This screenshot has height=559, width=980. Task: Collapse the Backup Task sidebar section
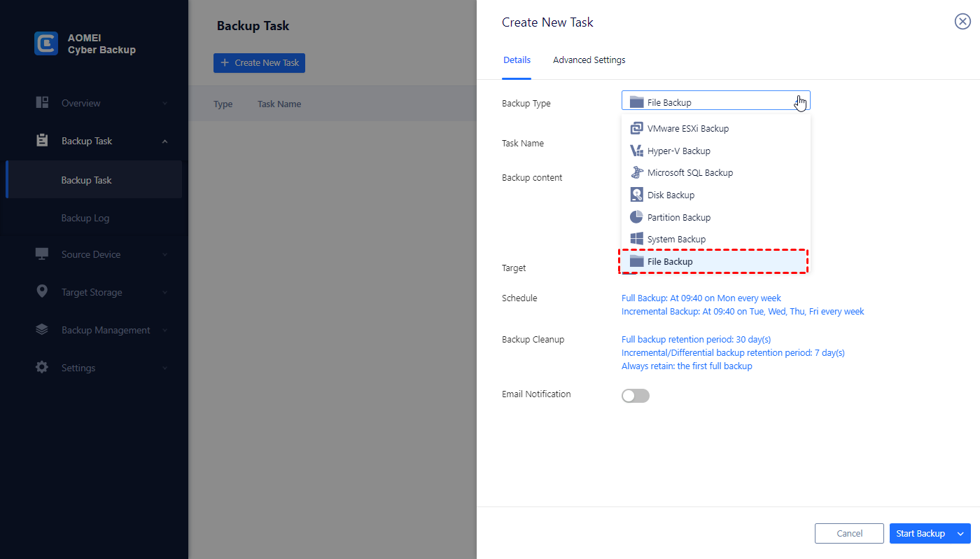point(165,142)
